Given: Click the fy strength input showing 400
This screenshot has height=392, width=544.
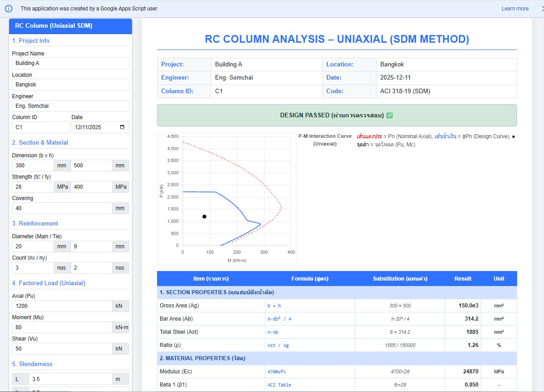Looking at the screenshot, I should pos(91,187).
